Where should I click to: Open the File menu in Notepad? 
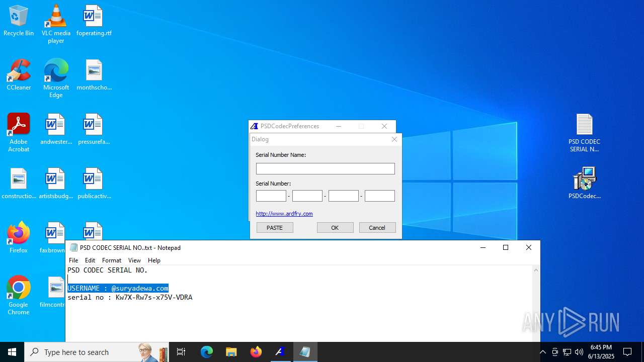point(73,260)
